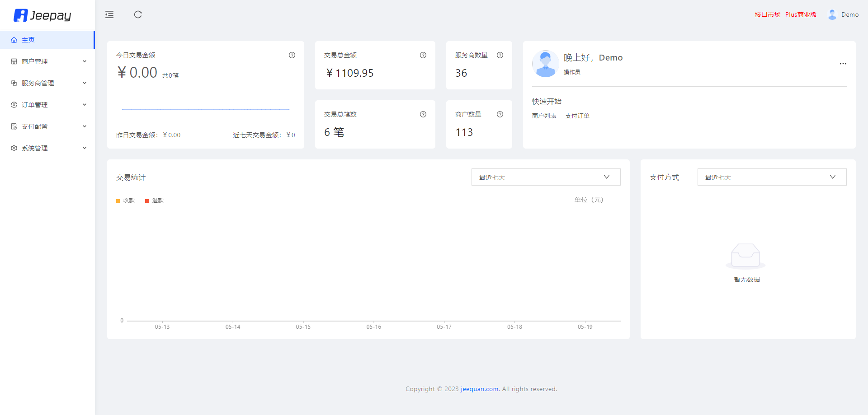The width and height of the screenshot is (868, 415).
Task: Click the refresh page icon
Action: (x=138, y=15)
